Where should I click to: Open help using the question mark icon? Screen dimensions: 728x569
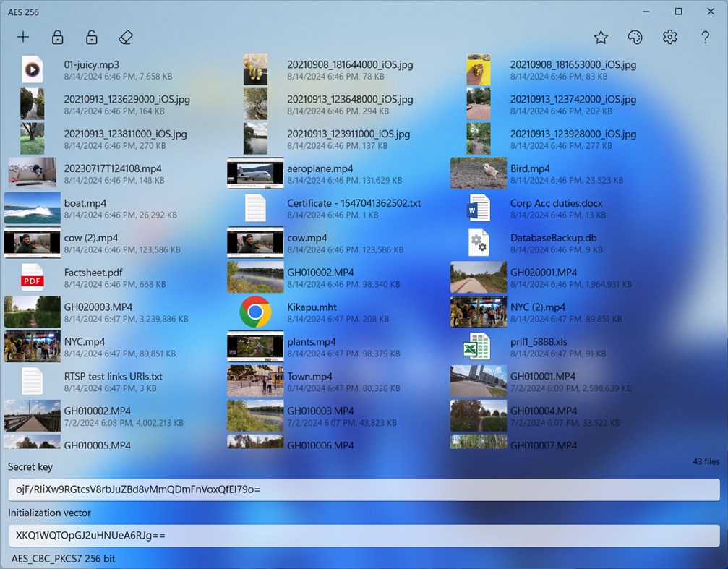tap(705, 37)
